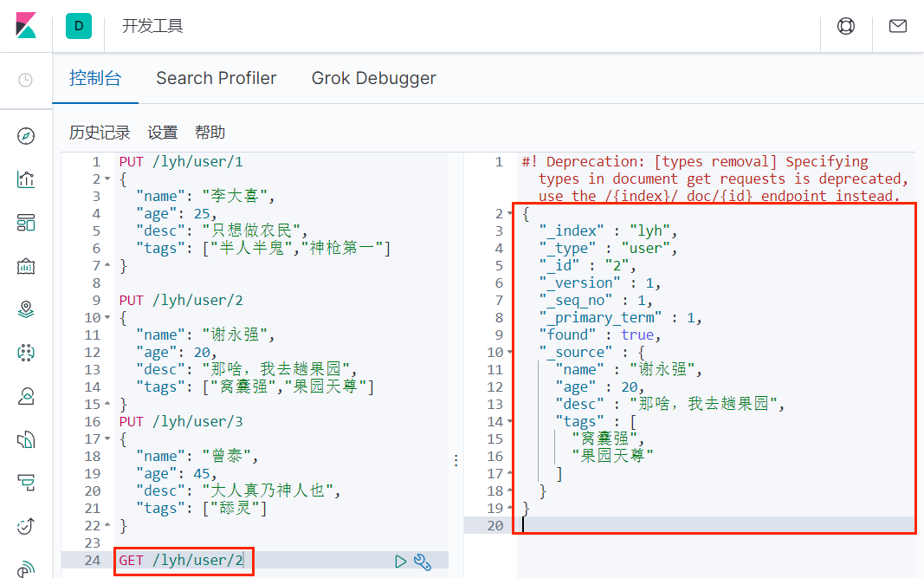This screenshot has width=924, height=578.
Task: Click the 开发工具 breadcrumb title
Action: (152, 26)
